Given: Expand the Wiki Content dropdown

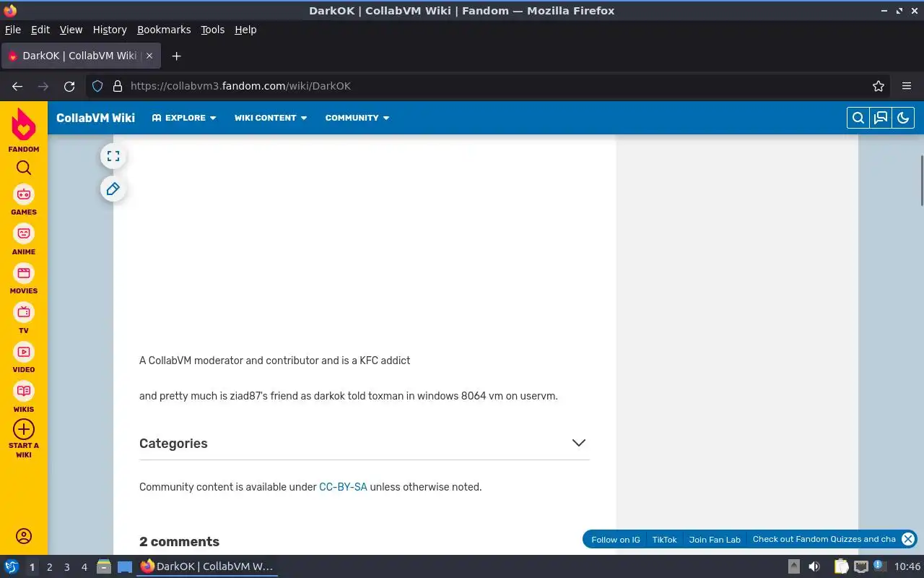Looking at the screenshot, I should (x=271, y=118).
